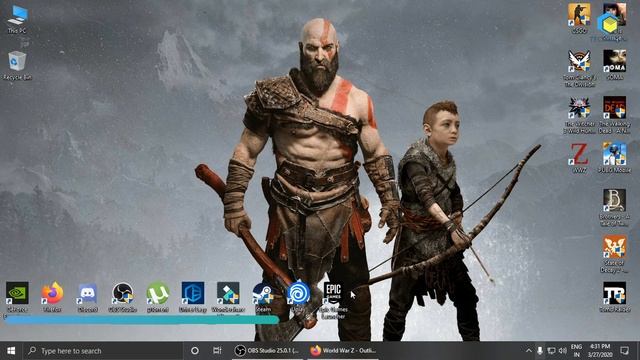
Task: Open This PC desktop icon
Action: pos(17,20)
